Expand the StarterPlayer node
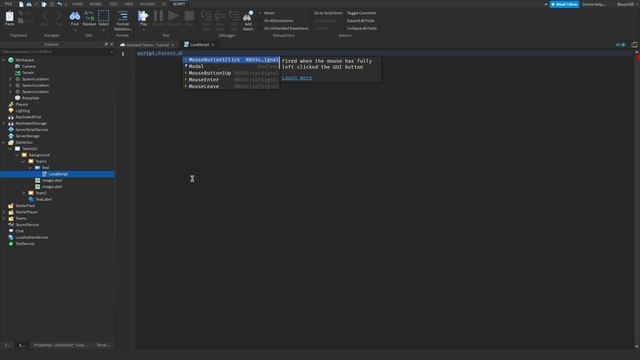Viewport: 640px width, 360px height. tap(4, 212)
